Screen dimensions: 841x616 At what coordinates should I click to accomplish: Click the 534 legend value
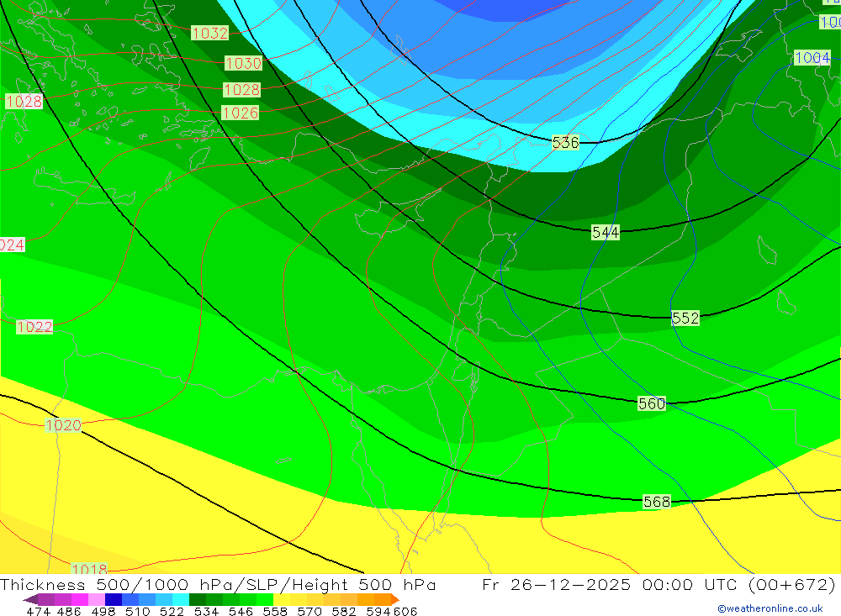pos(206,611)
